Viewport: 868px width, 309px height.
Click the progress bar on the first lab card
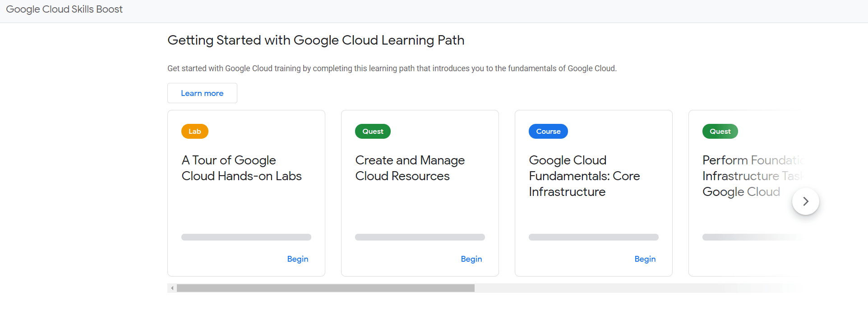pos(246,237)
